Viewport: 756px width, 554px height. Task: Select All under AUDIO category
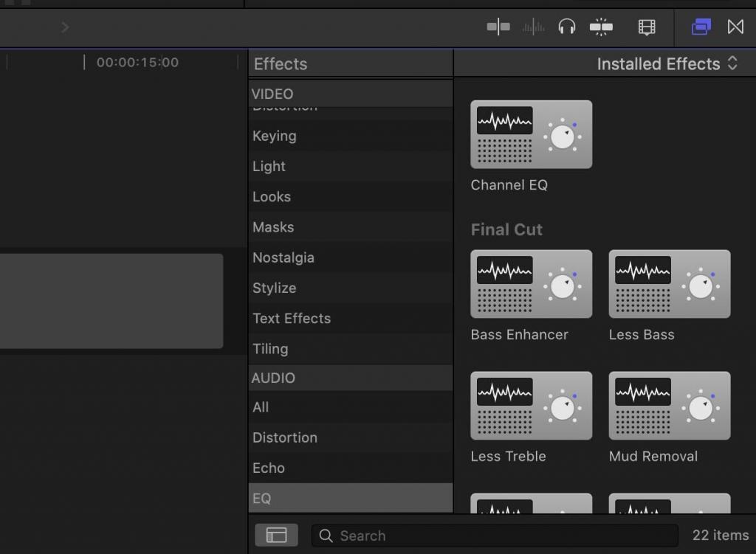(261, 407)
